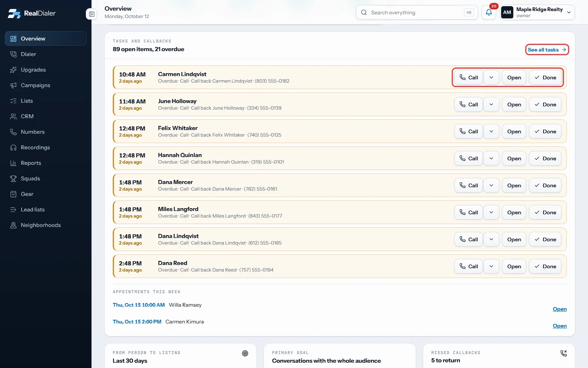The height and width of the screenshot is (368, 588).
Task: Open the Dialer menu label
Action: [x=28, y=54]
